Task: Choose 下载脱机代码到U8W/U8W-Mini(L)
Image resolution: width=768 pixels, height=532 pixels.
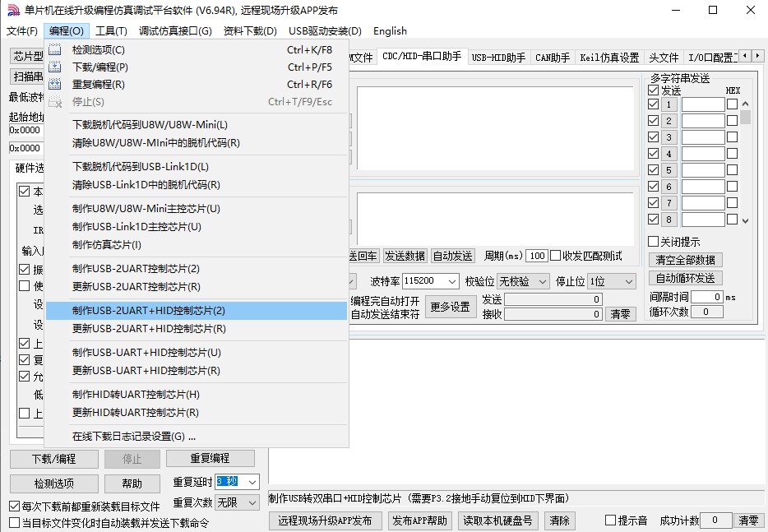Action: 197,125
